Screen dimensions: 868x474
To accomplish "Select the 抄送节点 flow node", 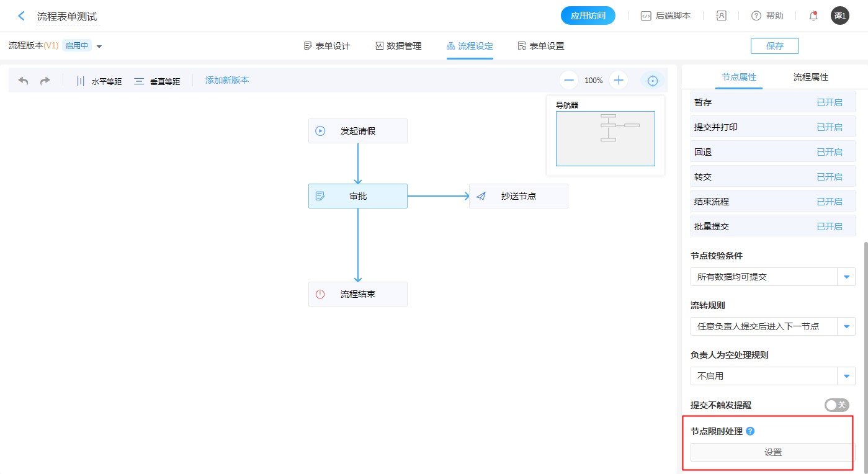I will pos(518,196).
